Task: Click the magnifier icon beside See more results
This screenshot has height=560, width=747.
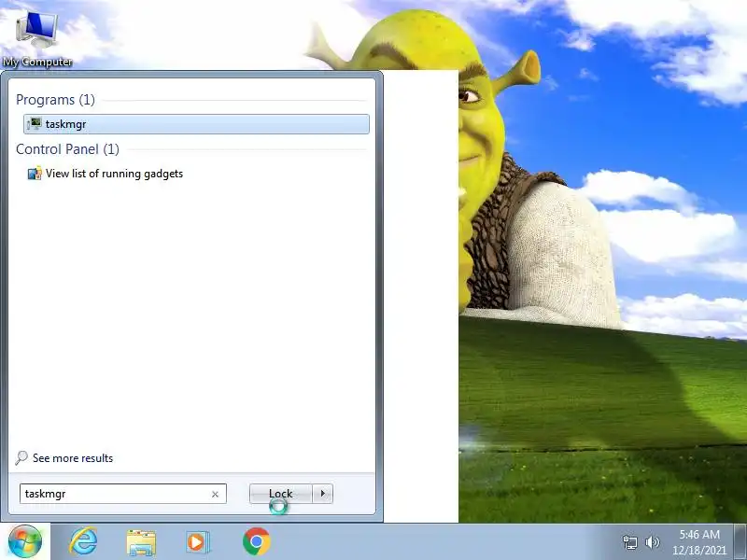Action: pyautogui.click(x=21, y=458)
